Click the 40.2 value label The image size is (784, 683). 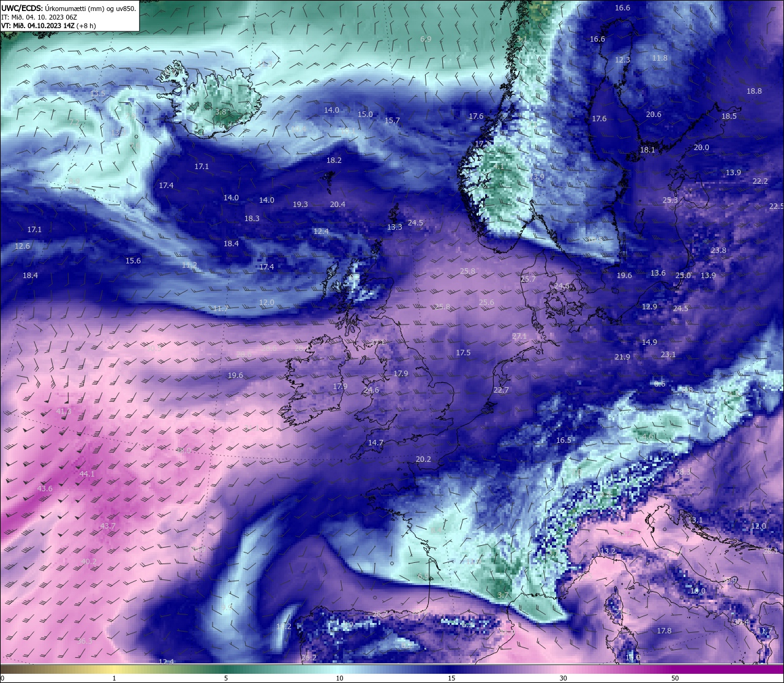(x=89, y=562)
